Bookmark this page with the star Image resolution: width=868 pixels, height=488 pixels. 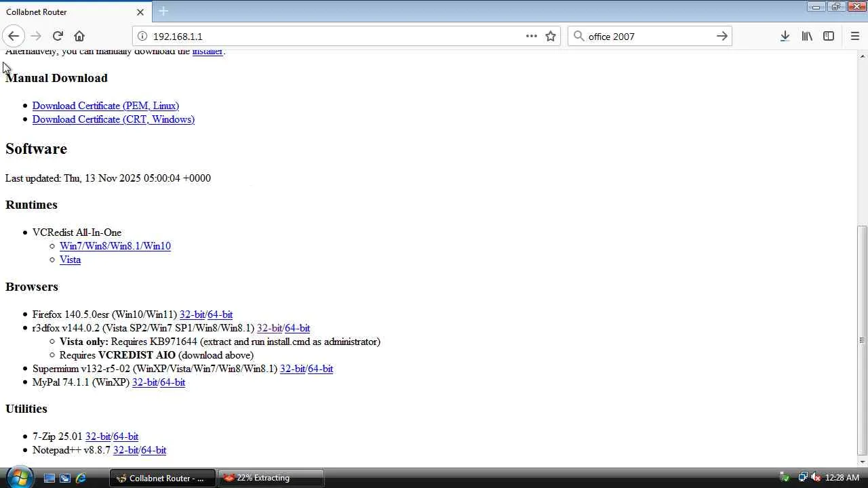(551, 36)
